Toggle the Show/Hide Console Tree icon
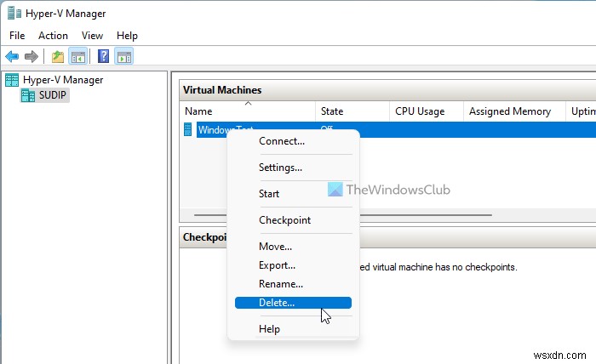Viewport: 596px width, 364px height. 78,57
